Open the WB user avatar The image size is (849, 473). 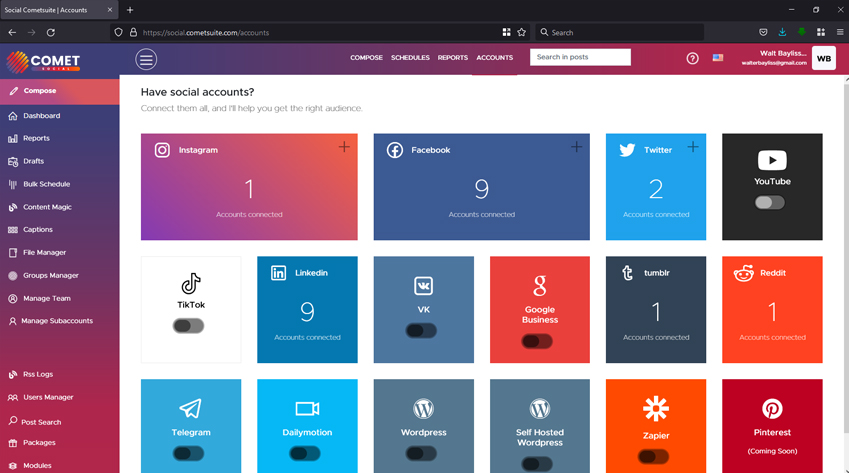pos(824,58)
